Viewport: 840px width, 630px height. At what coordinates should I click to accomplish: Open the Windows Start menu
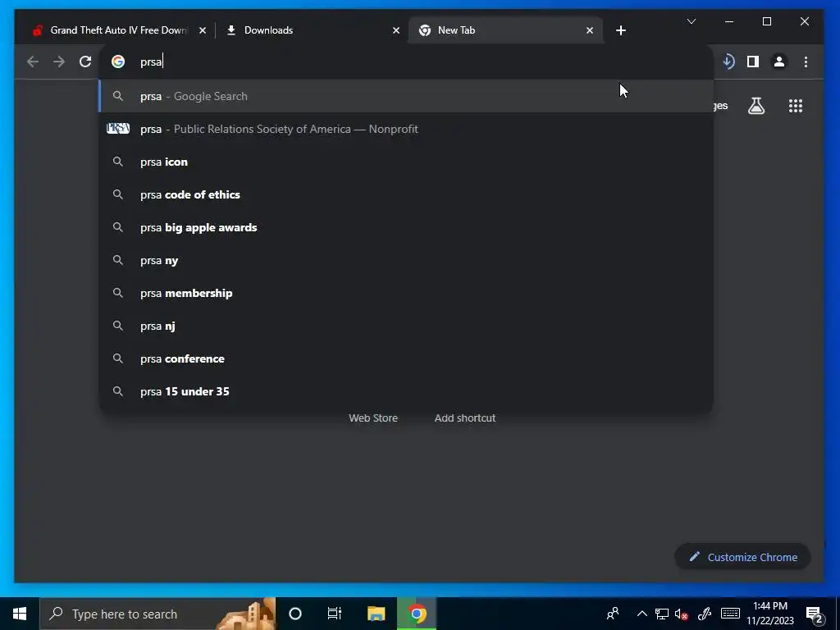click(20, 614)
